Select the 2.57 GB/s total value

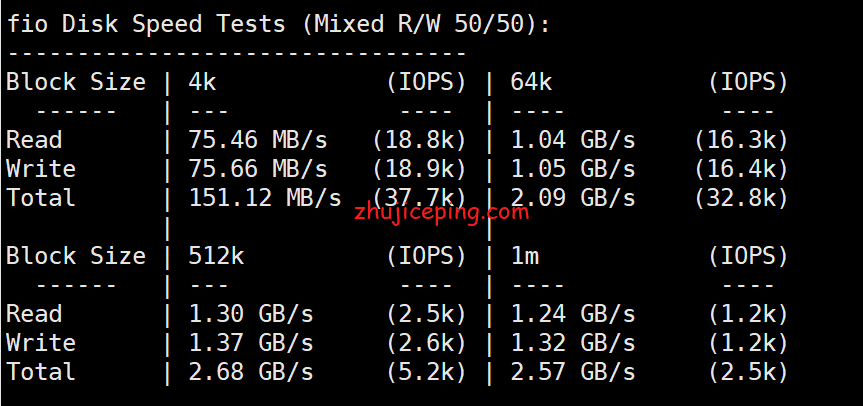pyautogui.click(x=573, y=372)
